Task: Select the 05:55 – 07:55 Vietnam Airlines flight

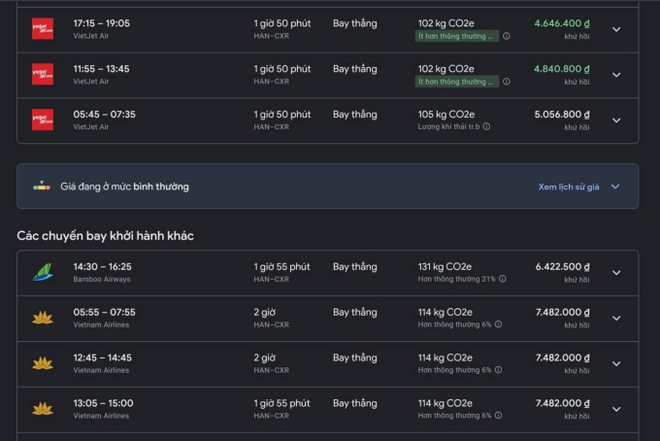Action: [104, 312]
